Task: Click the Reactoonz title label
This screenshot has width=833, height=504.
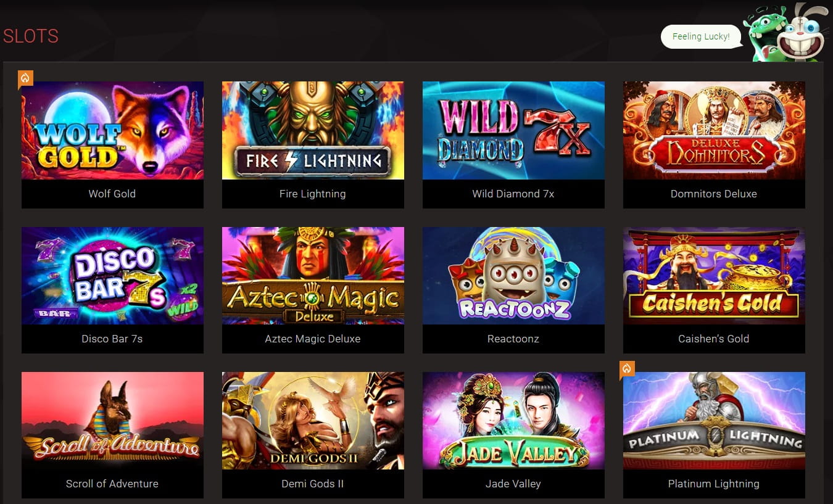Action: 513,339
